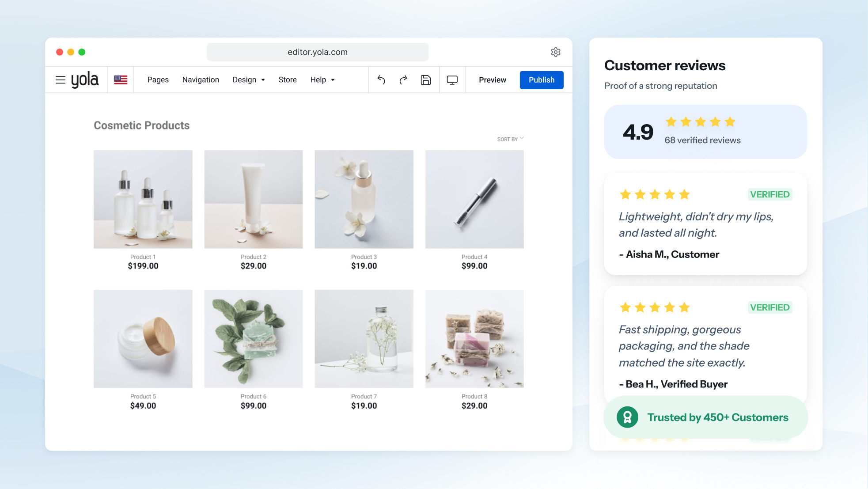868x489 pixels.
Task: Click the blue Publish button
Action: coord(542,80)
